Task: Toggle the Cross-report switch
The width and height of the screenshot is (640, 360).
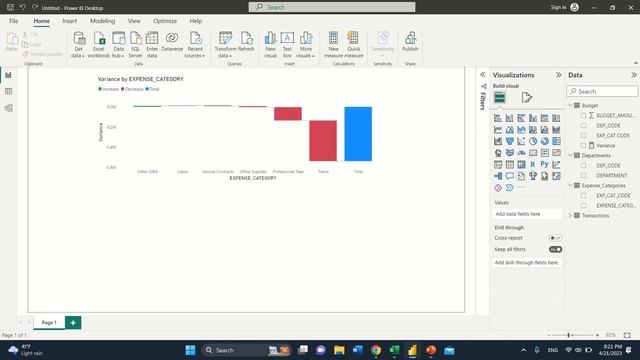Action: (x=555, y=238)
